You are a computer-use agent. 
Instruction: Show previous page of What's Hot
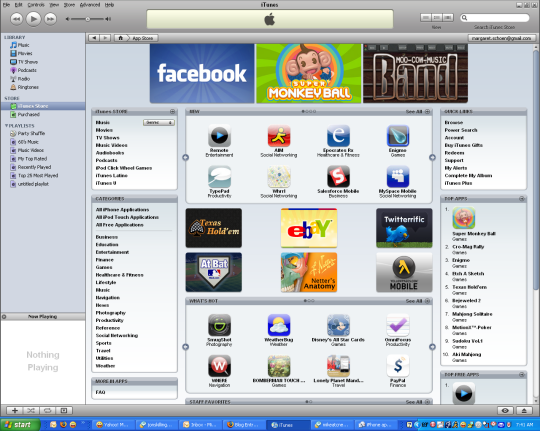point(185,347)
